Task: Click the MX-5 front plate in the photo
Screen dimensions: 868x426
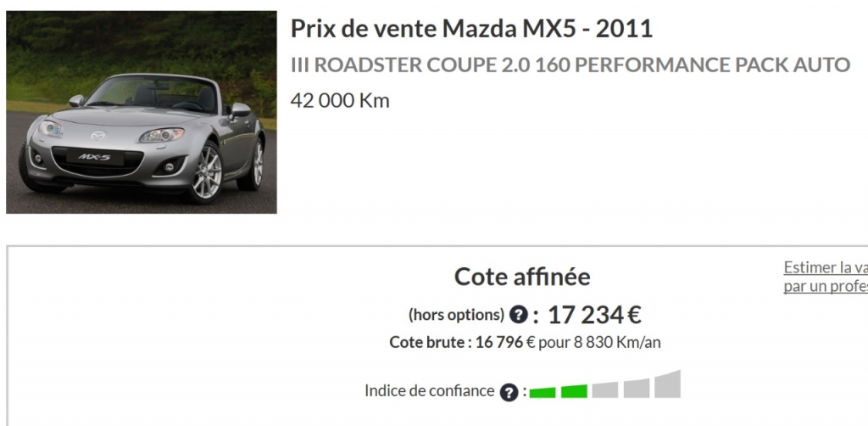Action: [94, 157]
